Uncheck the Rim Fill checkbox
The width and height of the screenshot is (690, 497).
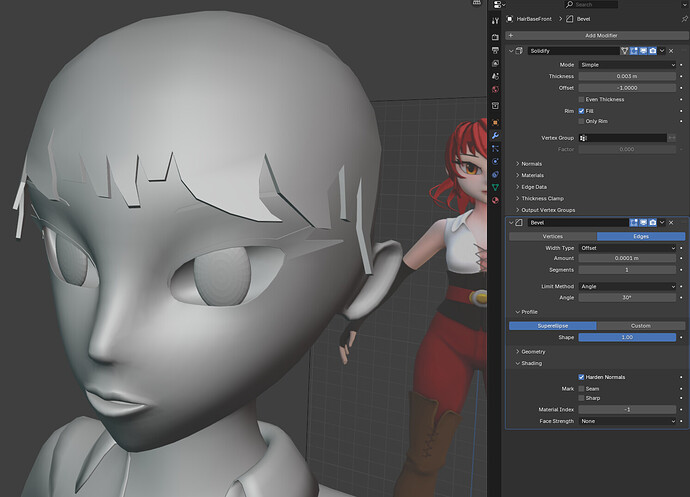coord(582,111)
